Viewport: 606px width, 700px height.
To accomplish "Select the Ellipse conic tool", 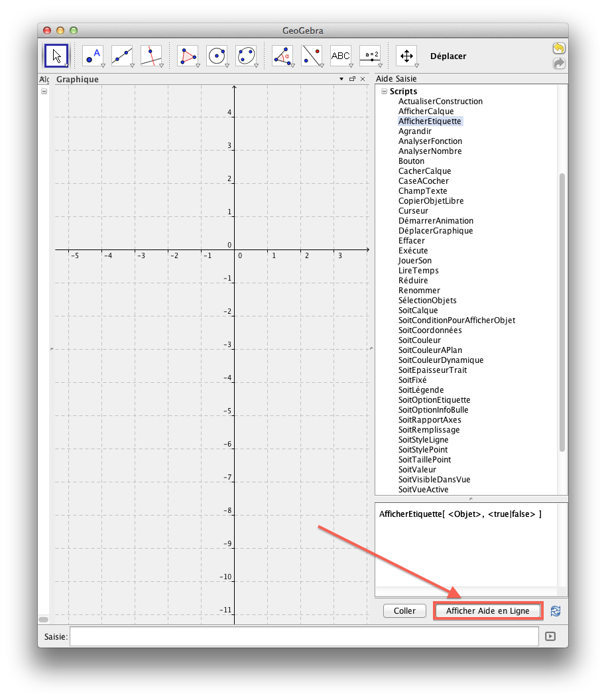I will click(247, 56).
